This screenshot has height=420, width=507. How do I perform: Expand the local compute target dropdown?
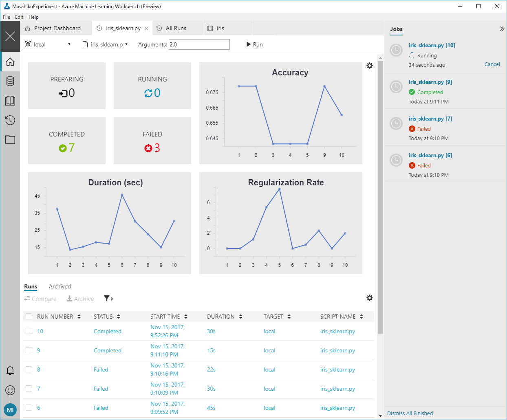click(x=48, y=44)
